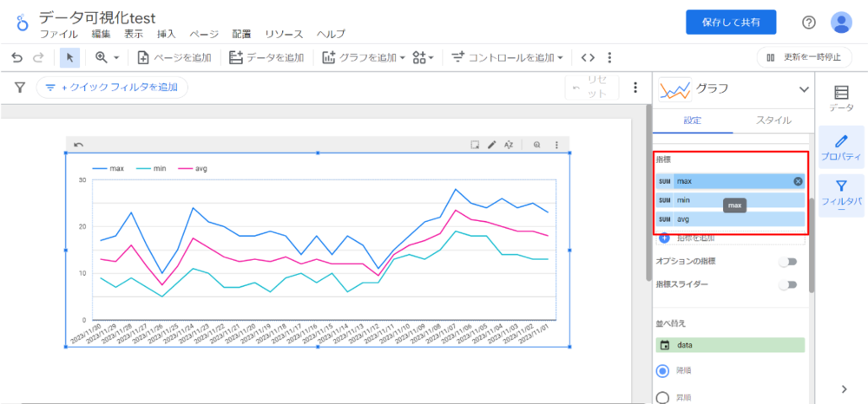The height and width of the screenshot is (404, 868).
Task: Select the min metric chip
Action: click(x=731, y=200)
